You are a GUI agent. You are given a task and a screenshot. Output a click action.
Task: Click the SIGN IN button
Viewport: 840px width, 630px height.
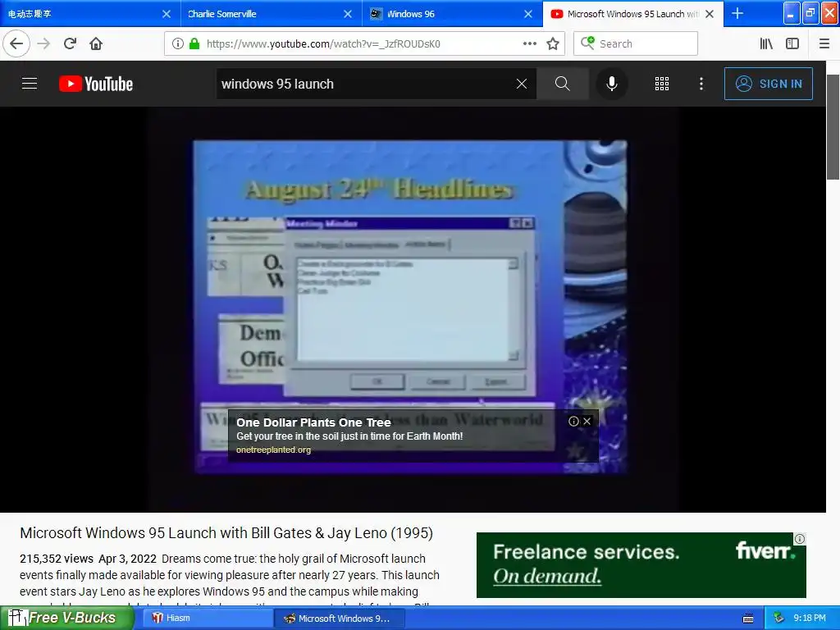click(768, 84)
